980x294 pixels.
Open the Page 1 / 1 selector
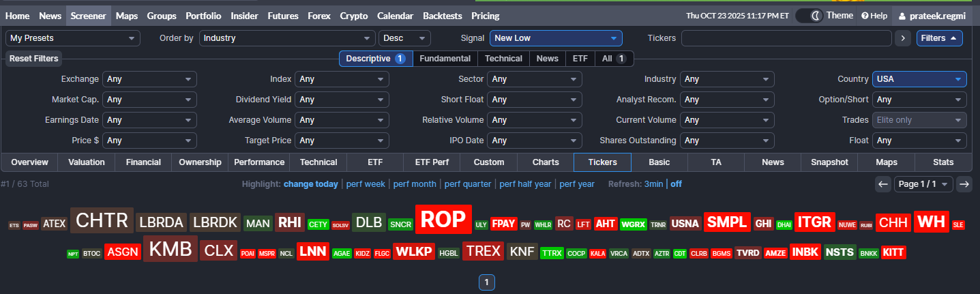click(x=924, y=184)
